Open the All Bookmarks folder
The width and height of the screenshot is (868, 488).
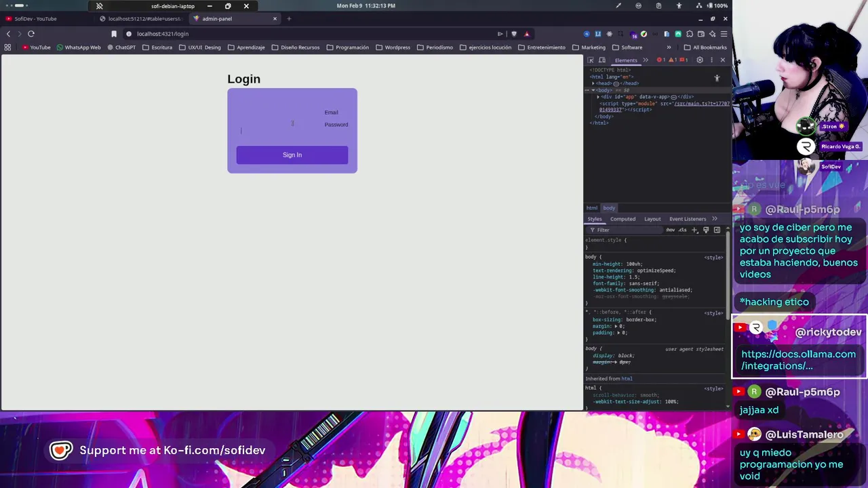click(x=705, y=47)
